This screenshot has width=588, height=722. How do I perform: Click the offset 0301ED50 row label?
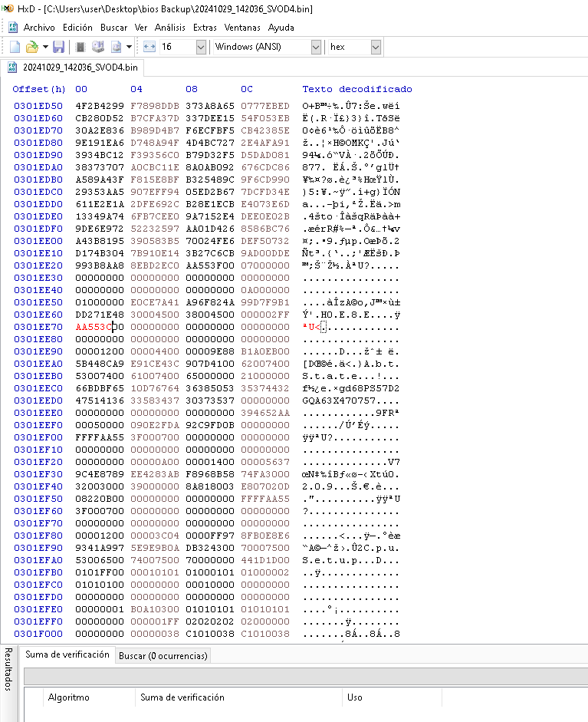coord(38,106)
